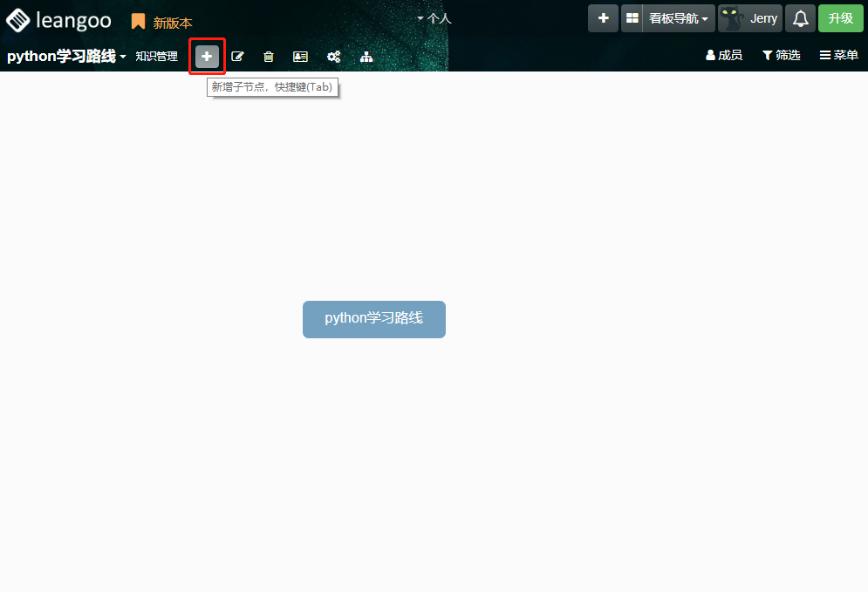Open the 成员 members panel

pos(723,56)
